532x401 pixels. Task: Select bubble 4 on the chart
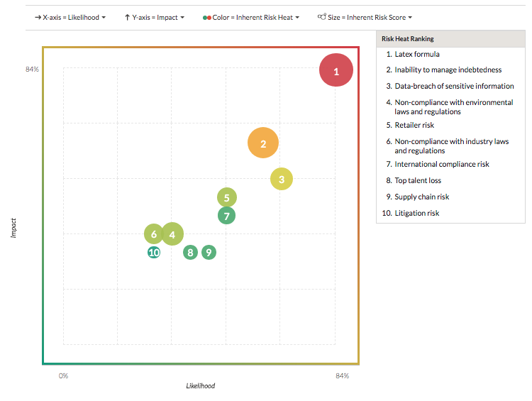pos(172,234)
